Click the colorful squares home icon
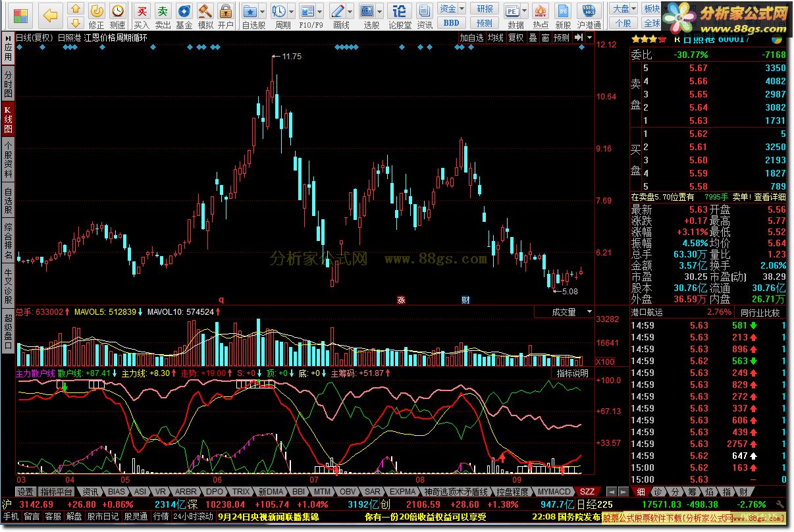794x532 pixels. (21, 14)
